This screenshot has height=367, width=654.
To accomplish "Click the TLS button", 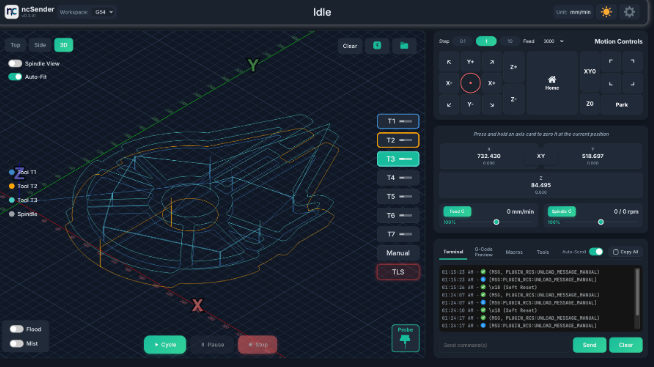I will pyautogui.click(x=398, y=272).
